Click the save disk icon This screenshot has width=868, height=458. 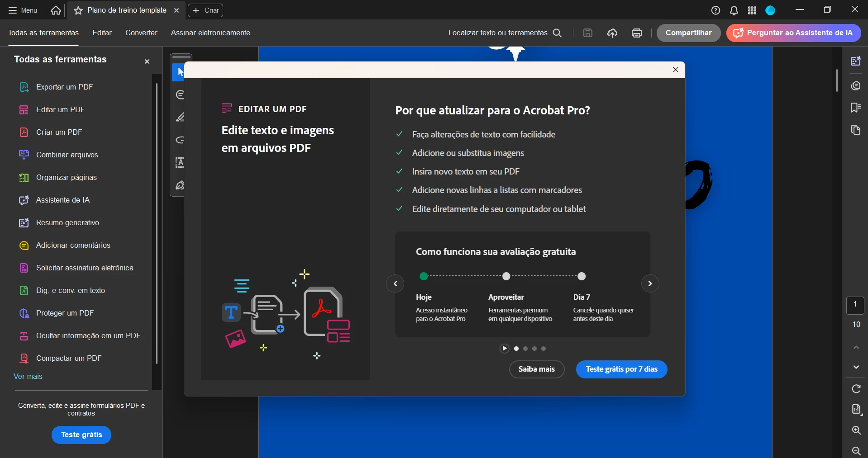click(x=587, y=33)
